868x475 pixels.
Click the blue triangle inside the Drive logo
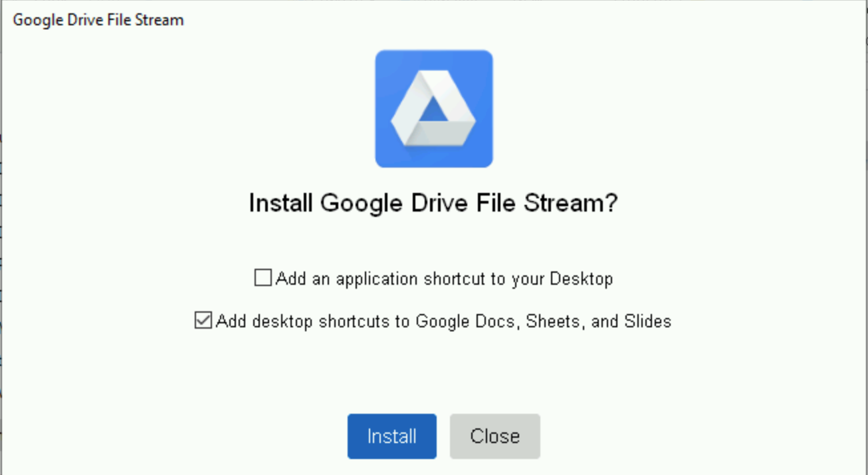[x=434, y=113]
